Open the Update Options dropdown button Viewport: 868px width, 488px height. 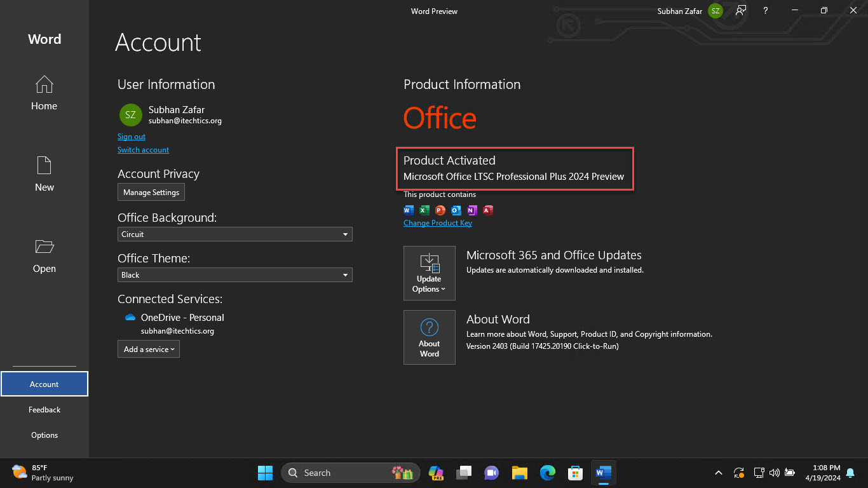[430, 273]
